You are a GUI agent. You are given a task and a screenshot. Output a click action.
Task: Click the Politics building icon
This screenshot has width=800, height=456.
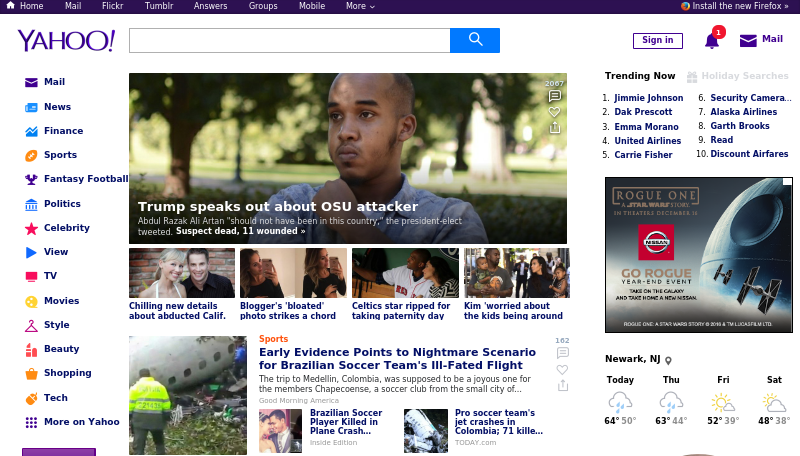coord(31,204)
